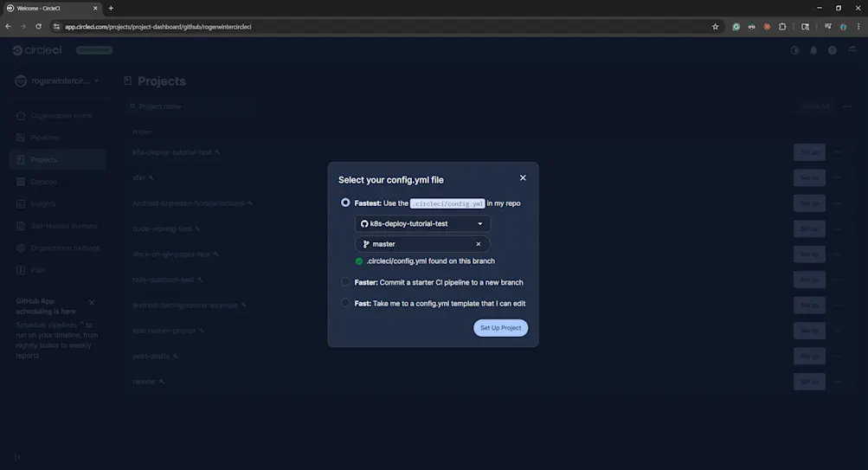Open the rails-dualboot-test project

pos(164,280)
